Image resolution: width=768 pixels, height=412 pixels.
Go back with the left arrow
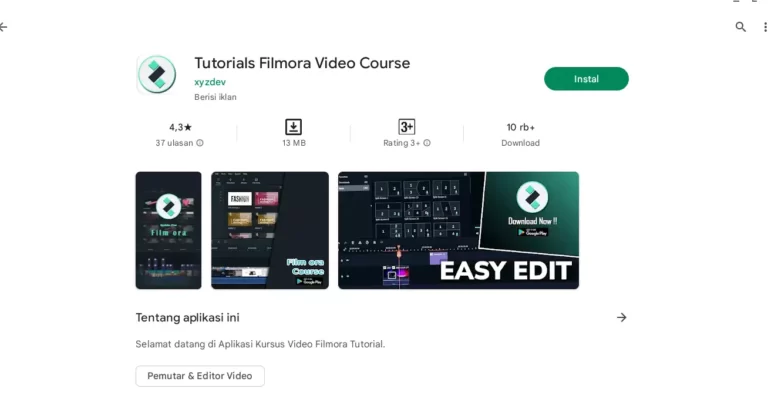[3, 27]
